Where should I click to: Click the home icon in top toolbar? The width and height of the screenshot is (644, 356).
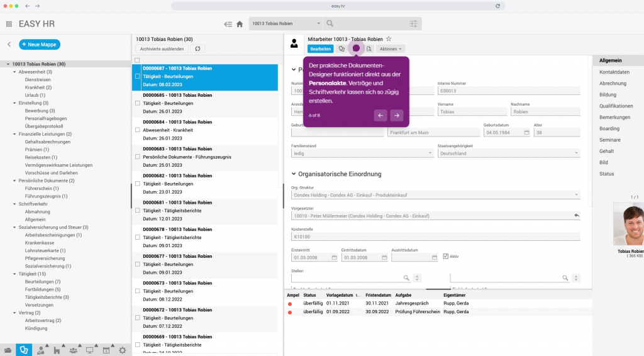coord(240,24)
